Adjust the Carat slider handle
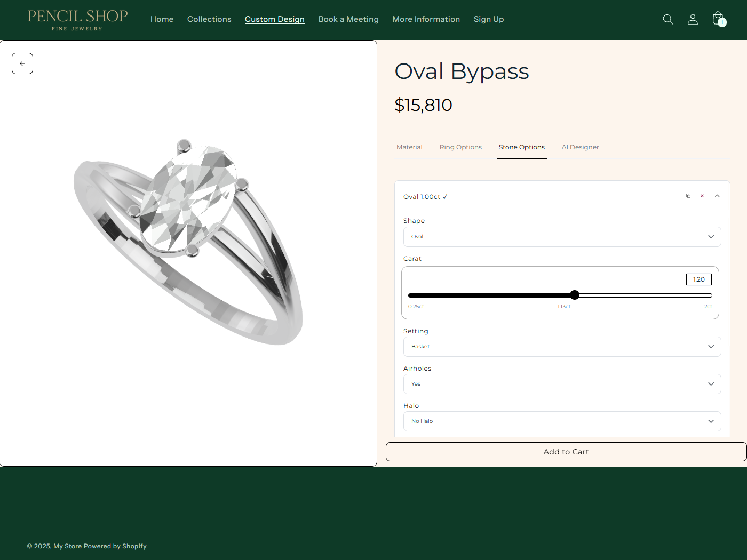Screen dimensions: 747x560 click(575, 295)
